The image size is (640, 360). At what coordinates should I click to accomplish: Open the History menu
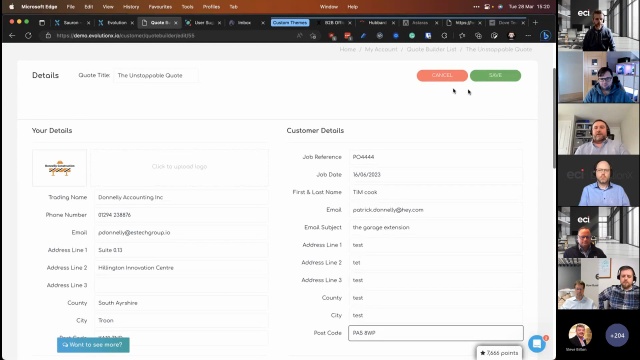coord(131,7)
